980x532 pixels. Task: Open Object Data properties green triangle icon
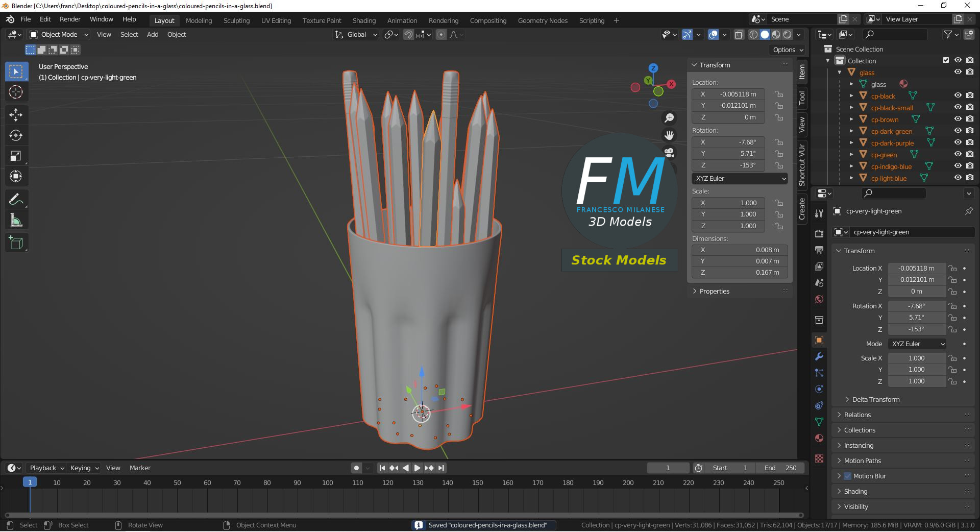point(819,422)
